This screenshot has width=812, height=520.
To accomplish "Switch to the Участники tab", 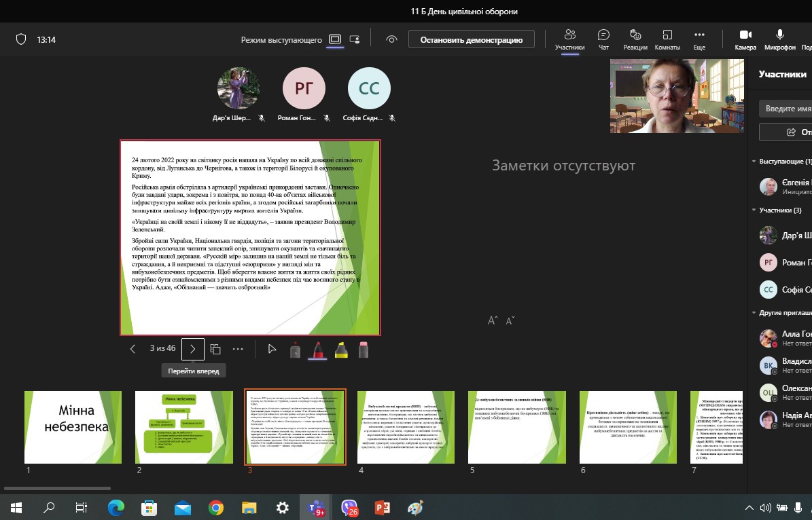I will click(569, 39).
